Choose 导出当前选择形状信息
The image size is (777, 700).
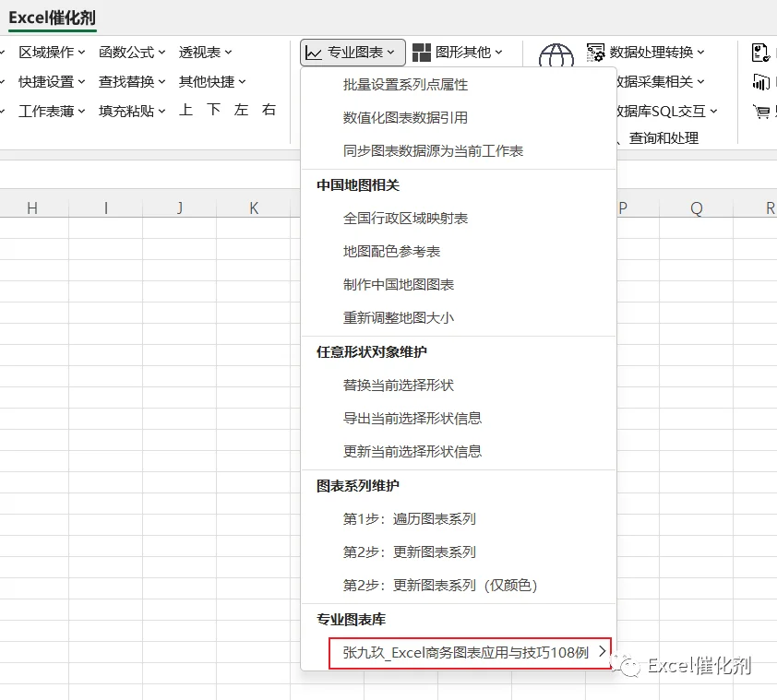pos(459,419)
